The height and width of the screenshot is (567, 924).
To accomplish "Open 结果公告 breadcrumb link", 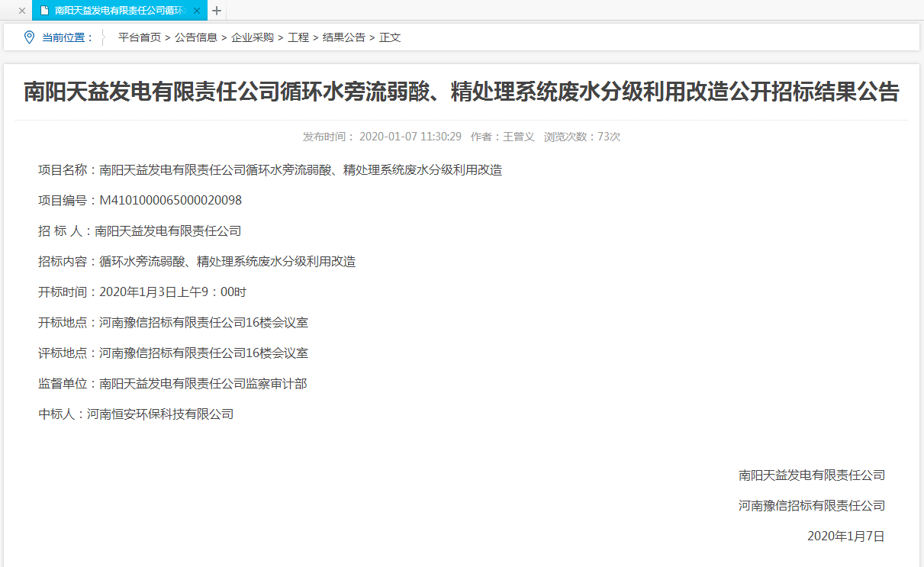I will coord(344,37).
